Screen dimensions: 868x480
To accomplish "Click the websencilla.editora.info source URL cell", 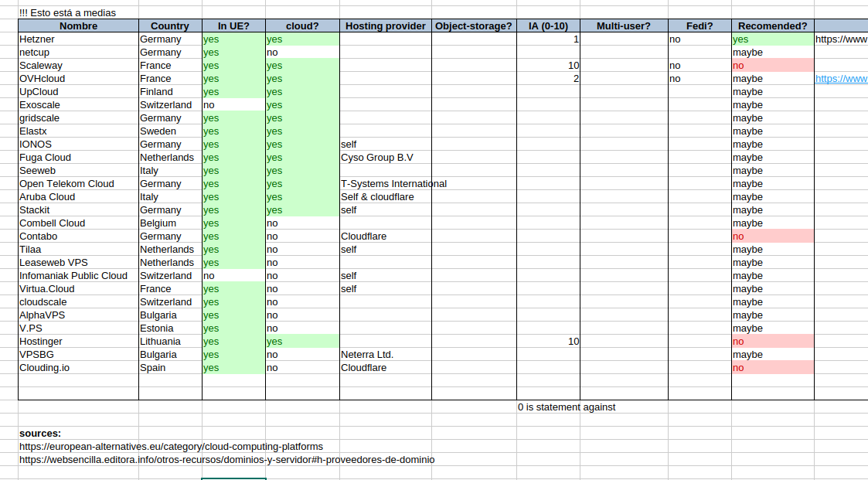I will point(227,460).
